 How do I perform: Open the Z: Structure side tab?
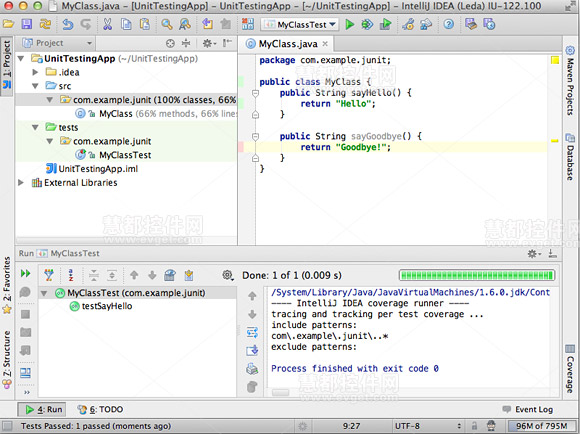[x=7, y=360]
